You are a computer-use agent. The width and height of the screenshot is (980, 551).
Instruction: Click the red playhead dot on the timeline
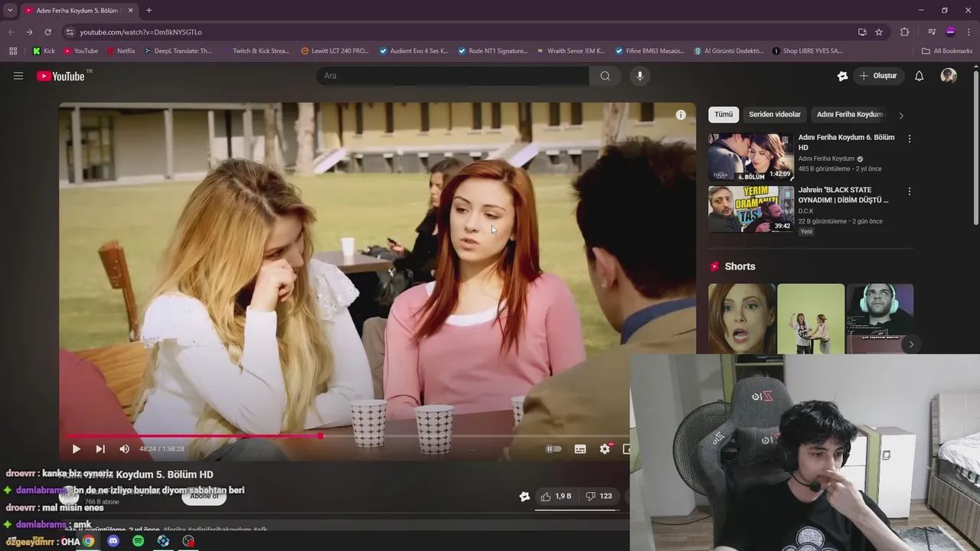click(321, 436)
